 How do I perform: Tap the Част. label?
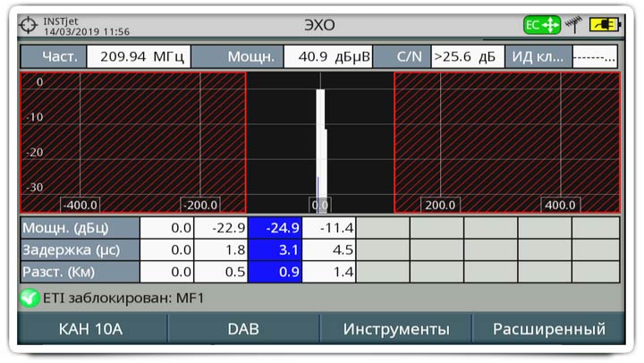point(54,56)
